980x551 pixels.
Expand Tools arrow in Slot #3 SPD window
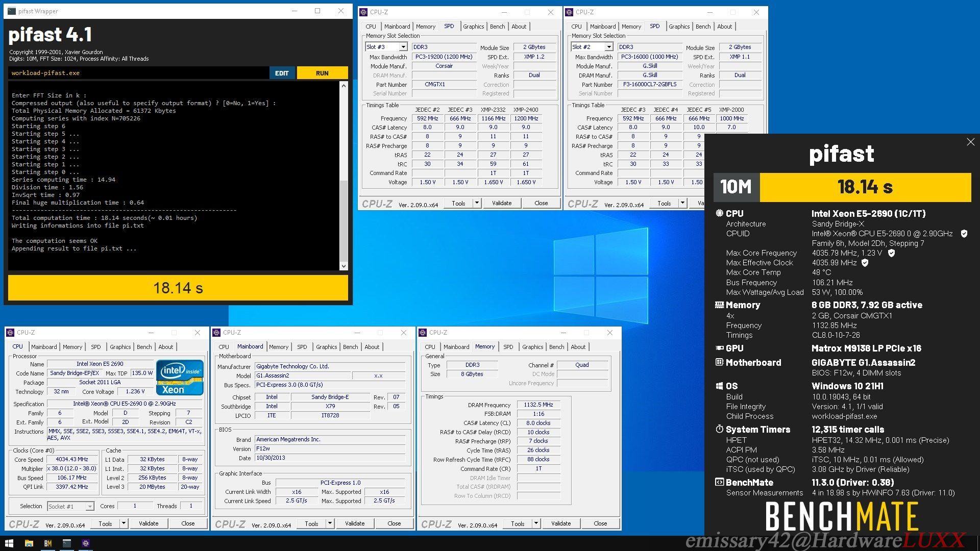point(477,203)
